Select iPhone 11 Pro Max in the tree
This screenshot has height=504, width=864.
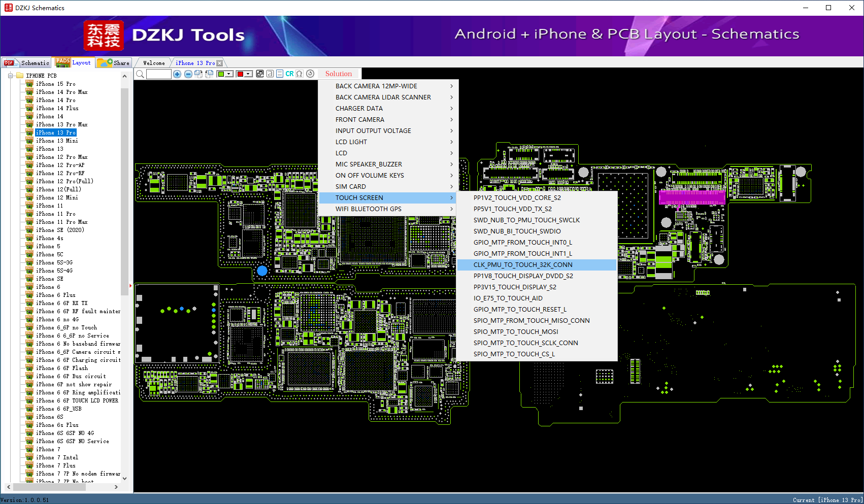coord(62,222)
